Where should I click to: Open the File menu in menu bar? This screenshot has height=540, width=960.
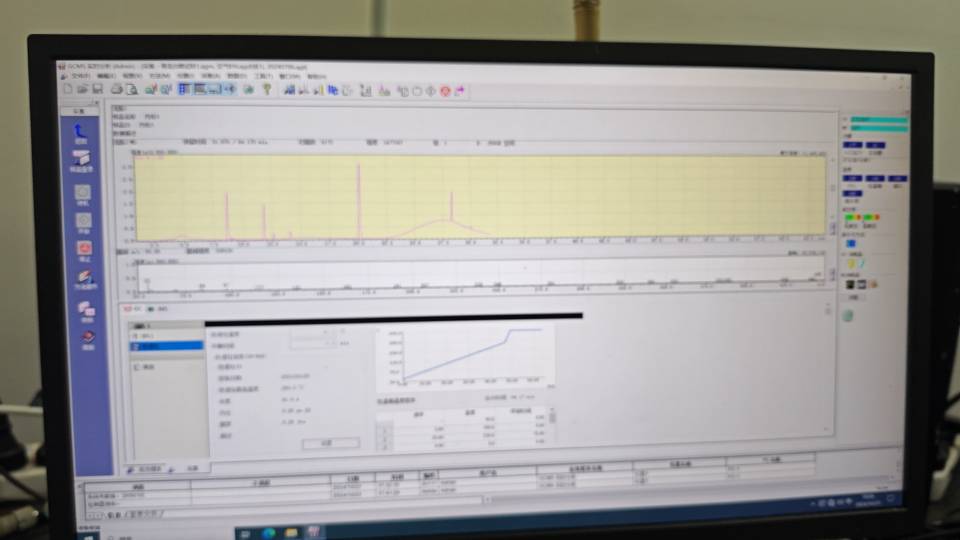point(80,75)
